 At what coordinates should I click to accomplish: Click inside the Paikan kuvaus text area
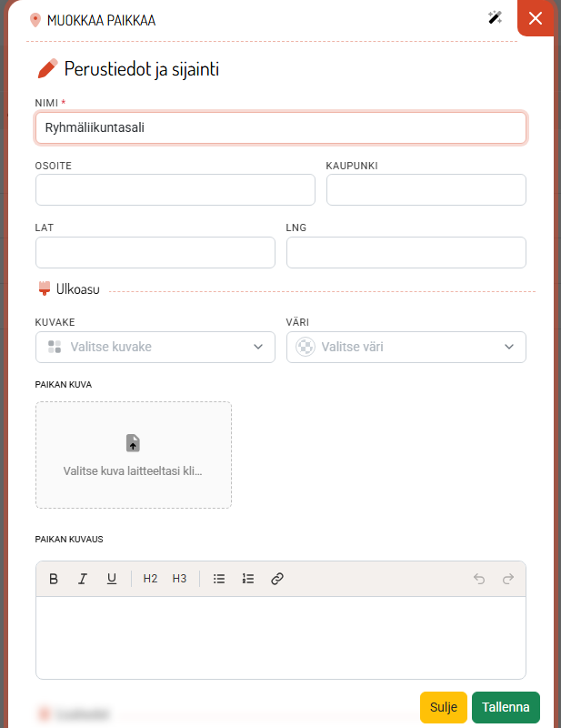[x=281, y=638]
